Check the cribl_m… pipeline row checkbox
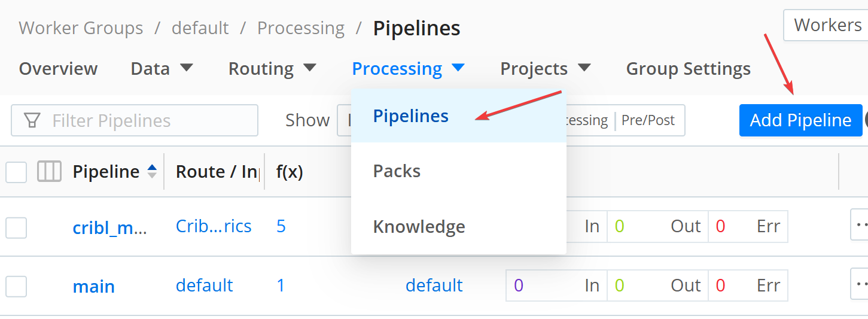 16,227
